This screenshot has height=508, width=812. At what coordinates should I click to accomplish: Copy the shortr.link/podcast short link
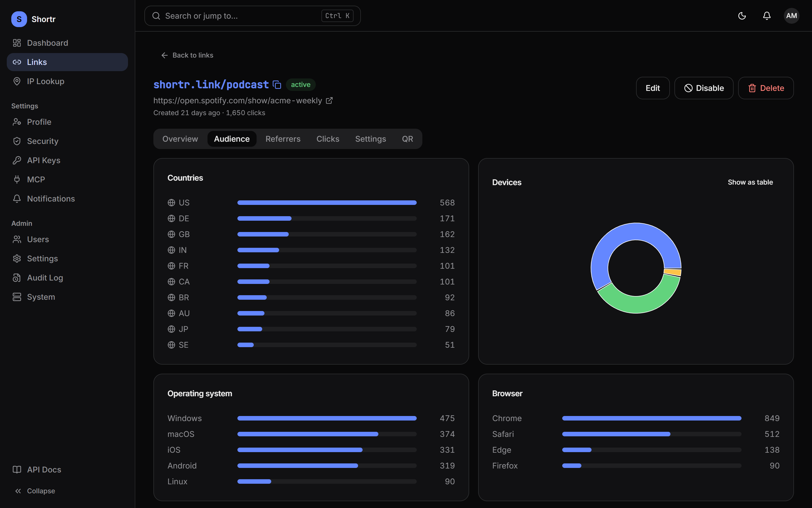point(277,85)
